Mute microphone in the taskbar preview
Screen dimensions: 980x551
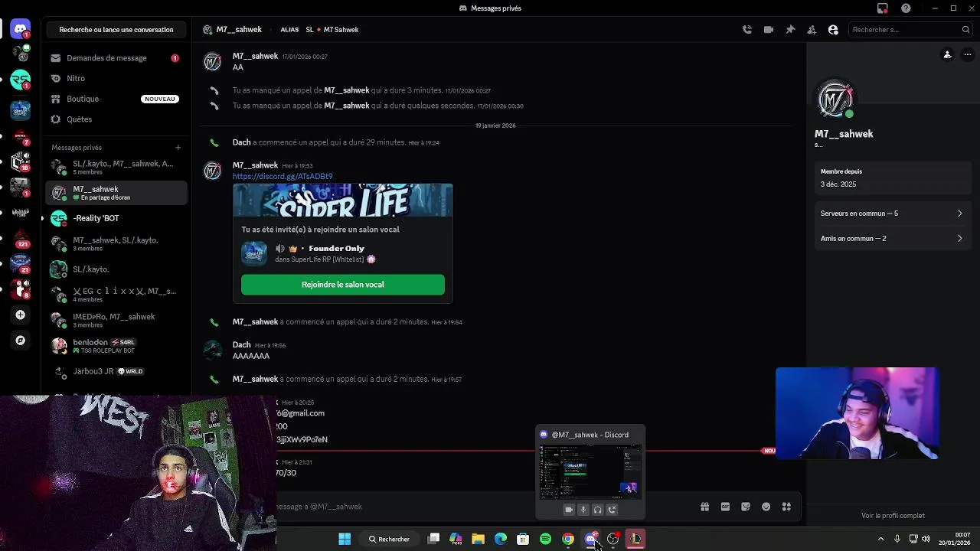pyautogui.click(x=583, y=510)
